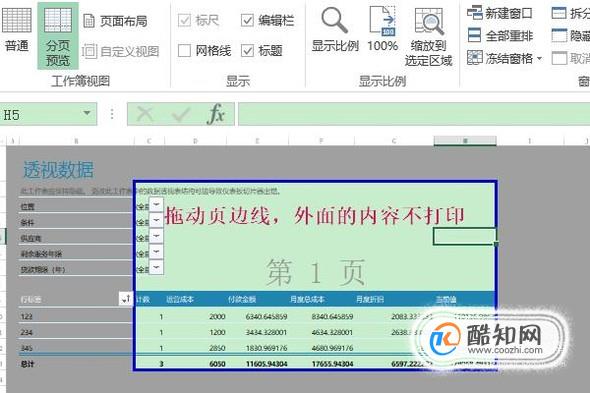Uncheck the headings (标题) checkbox
The height and width of the screenshot is (393, 590).
tap(247, 50)
